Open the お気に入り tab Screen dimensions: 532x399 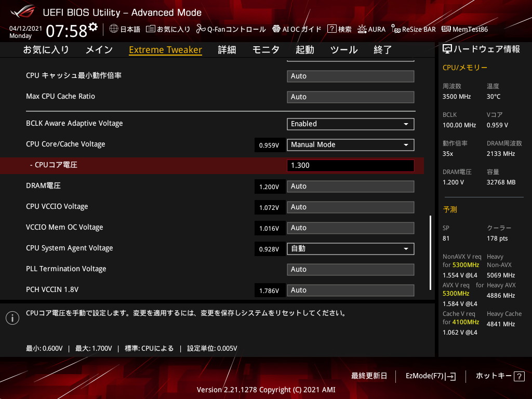coord(46,50)
